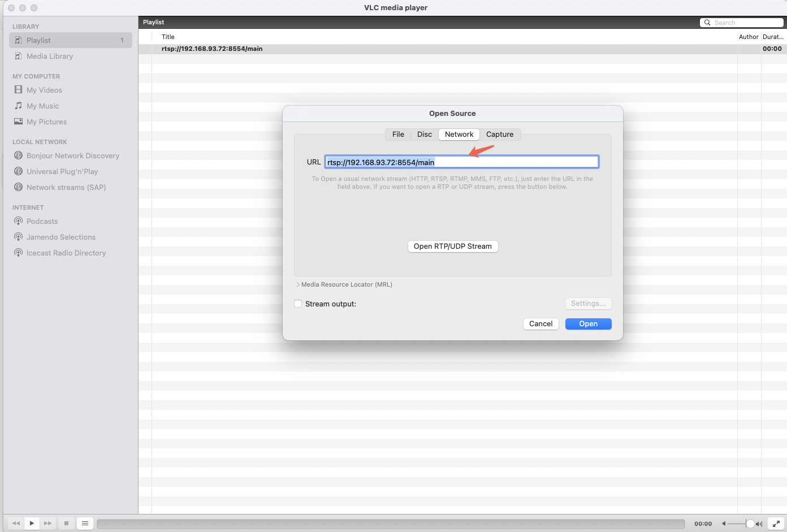Click the magnifier icon in Search field

pyautogui.click(x=707, y=23)
